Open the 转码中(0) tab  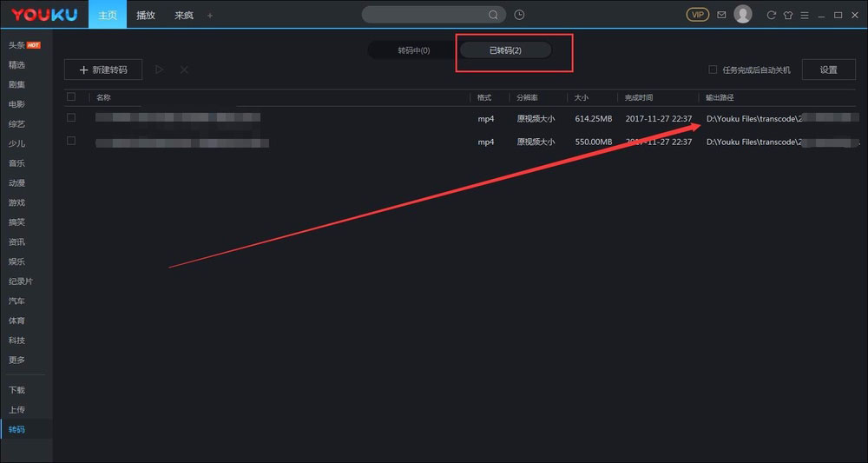coord(414,50)
